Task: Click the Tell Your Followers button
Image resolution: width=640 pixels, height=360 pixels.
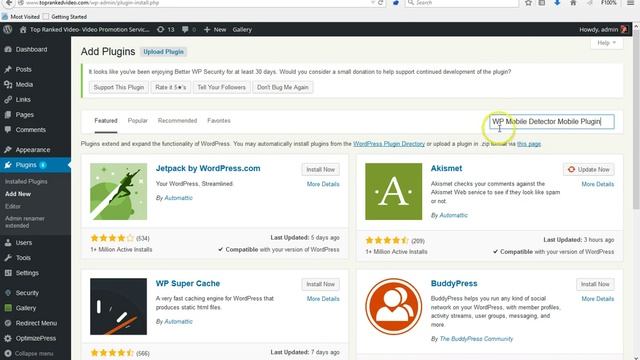Action: (221, 87)
